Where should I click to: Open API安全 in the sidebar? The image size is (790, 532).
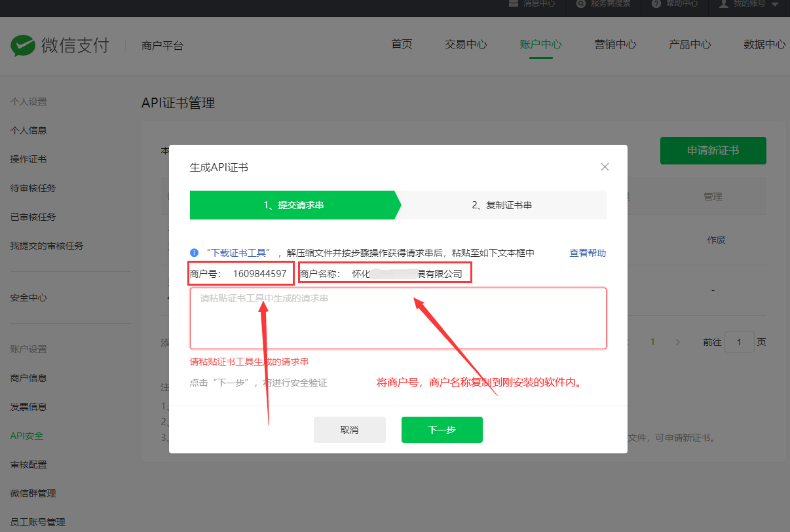27,436
